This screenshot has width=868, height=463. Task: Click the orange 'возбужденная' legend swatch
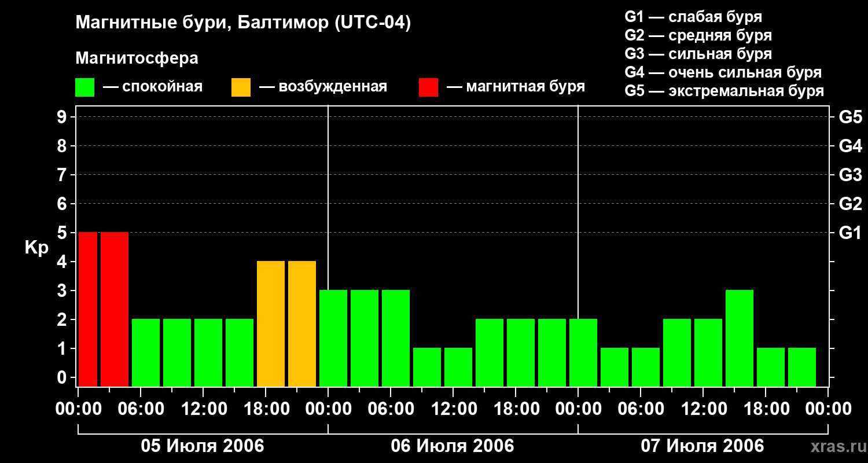point(241,87)
